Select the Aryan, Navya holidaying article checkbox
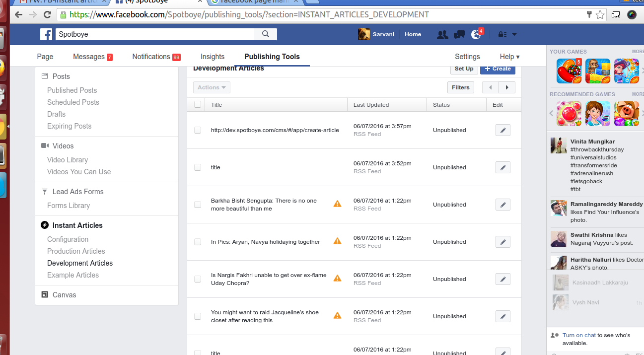This screenshot has height=355, width=644. click(x=198, y=242)
